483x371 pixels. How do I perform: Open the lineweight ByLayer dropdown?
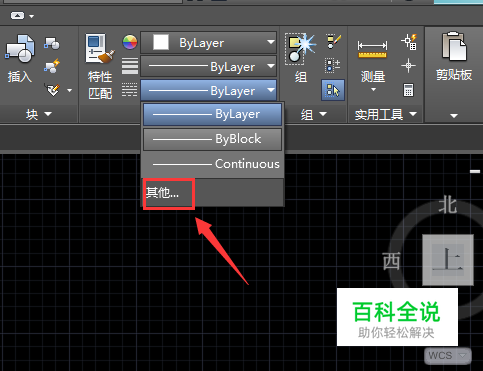pos(209,67)
